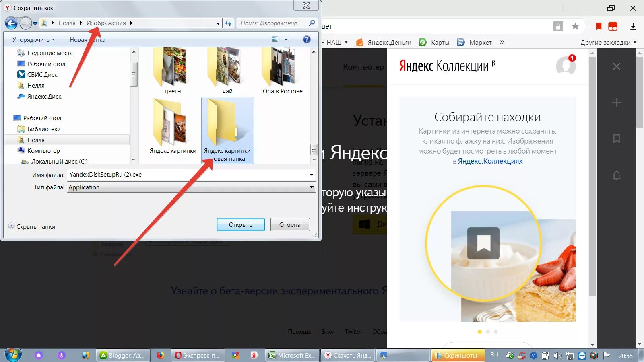Image resolution: width=644 pixels, height=362 pixels.
Task: Open the view options dropdown arrow
Action: point(286,39)
